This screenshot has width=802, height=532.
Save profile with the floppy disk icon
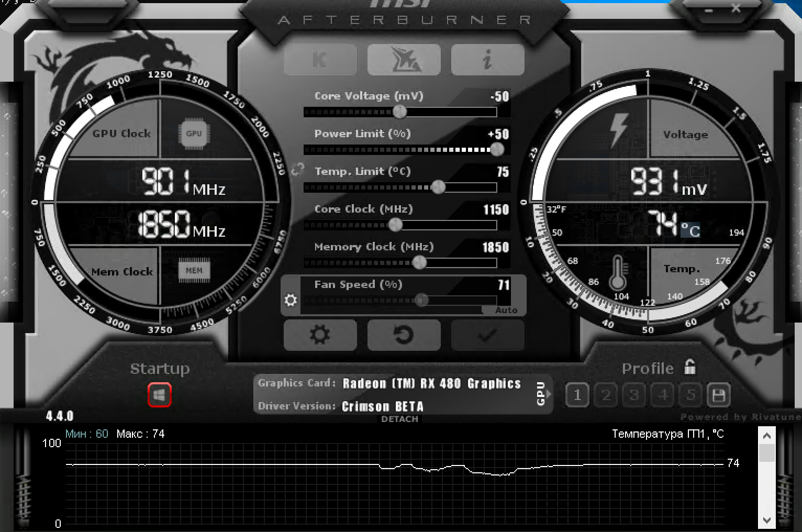pos(718,395)
